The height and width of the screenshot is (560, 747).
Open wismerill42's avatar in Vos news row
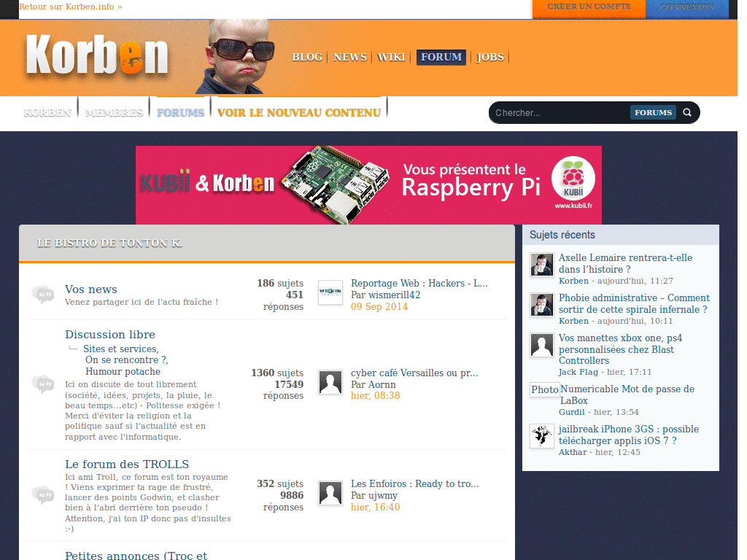click(330, 292)
